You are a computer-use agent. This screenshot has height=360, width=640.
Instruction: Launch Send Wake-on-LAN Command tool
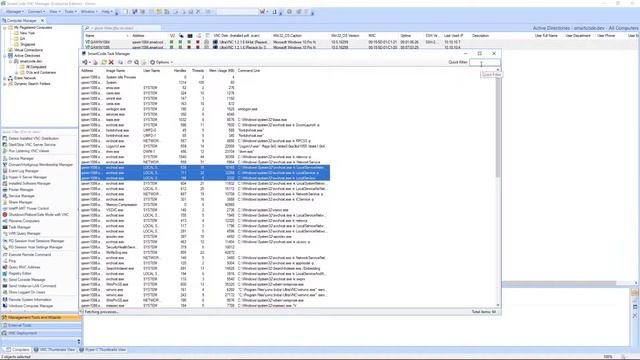tap(29, 286)
